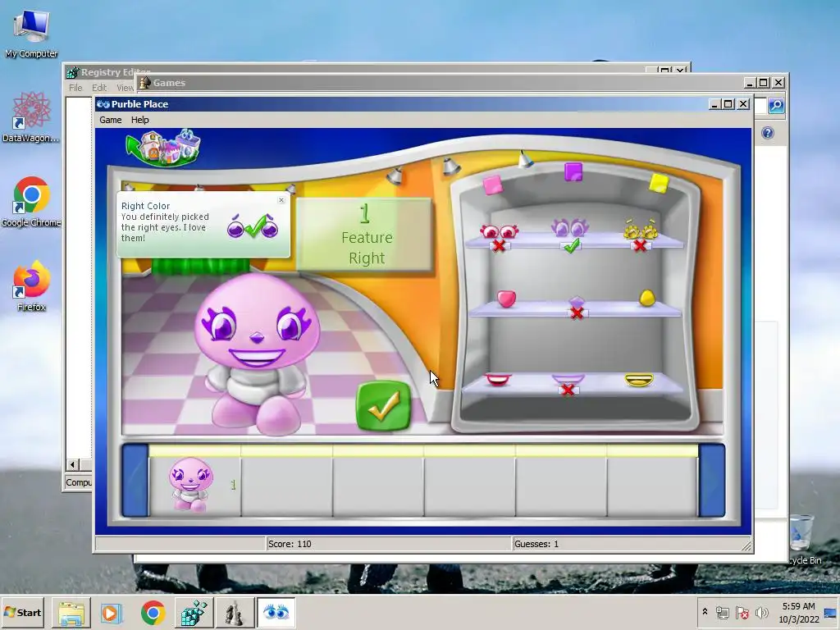This screenshot has height=630, width=840.
Task: Show hidden tray icons arrow
Action: pyautogui.click(x=705, y=612)
